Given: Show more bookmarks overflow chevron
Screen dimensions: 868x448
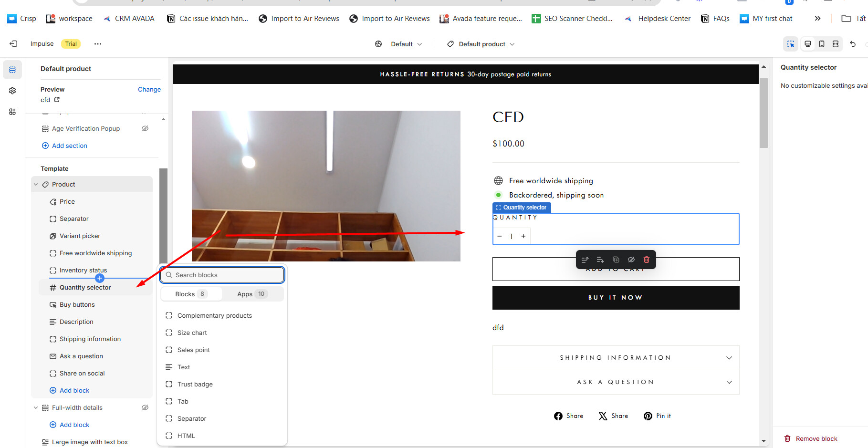Looking at the screenshot, I should point(817,19).
